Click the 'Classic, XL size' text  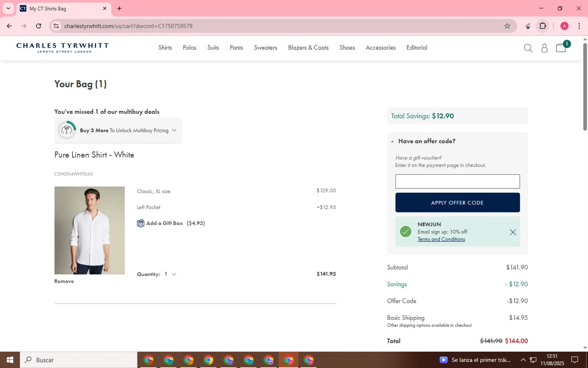click(x=154, y=191)
